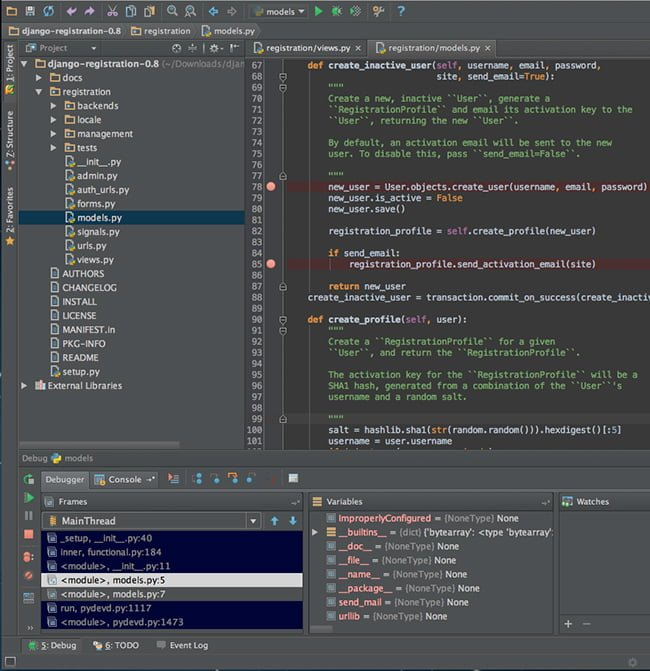Viewport: 650px width, 671px height.
Task: Collapse the registration folder
Action: pos(39,92)
